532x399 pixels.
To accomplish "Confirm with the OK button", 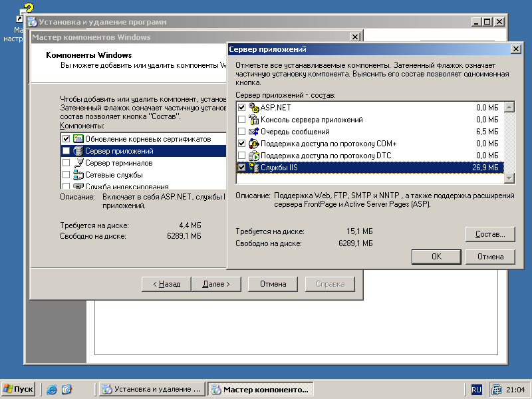I will pyautogui.click(x=436, y=257).
